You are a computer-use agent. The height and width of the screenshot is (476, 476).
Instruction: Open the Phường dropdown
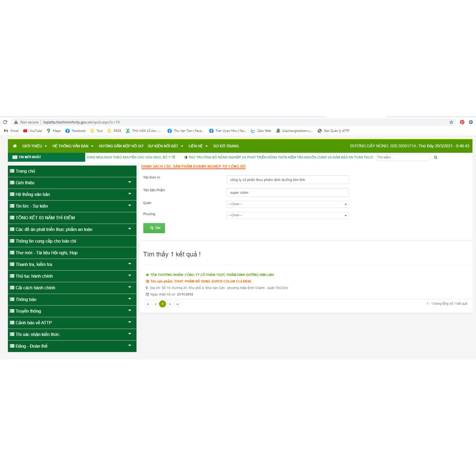[287, 215]
